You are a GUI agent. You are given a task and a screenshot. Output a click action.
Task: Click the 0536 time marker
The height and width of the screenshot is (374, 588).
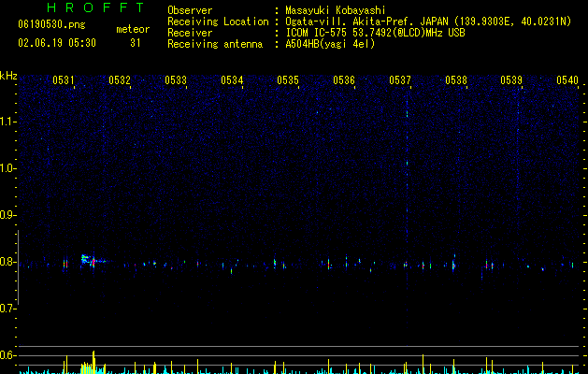(x=344, y=80)
